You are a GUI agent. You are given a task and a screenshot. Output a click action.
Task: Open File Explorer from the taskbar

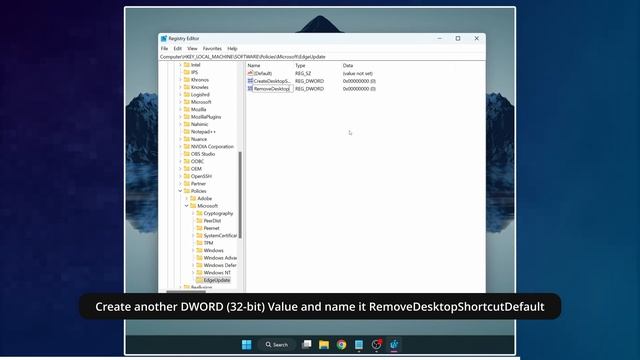[x=324, y=344]
